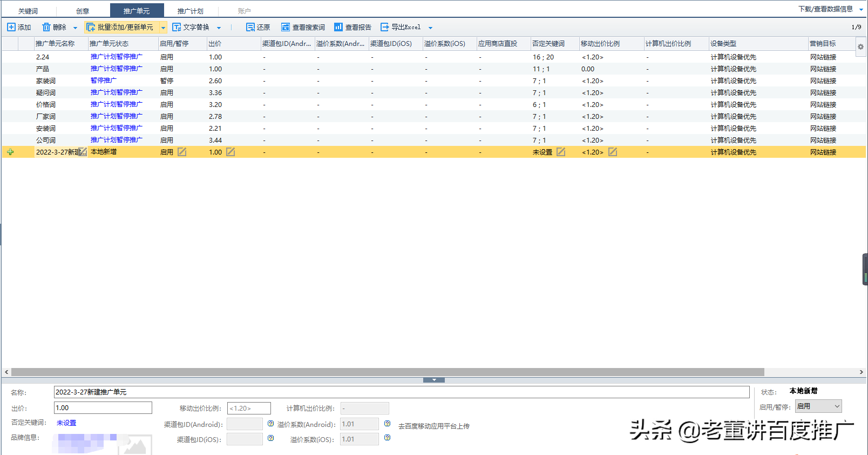
Task: Click 推广计划暂停推广 status in 2.24 row
Action: (x=117, y=57)
